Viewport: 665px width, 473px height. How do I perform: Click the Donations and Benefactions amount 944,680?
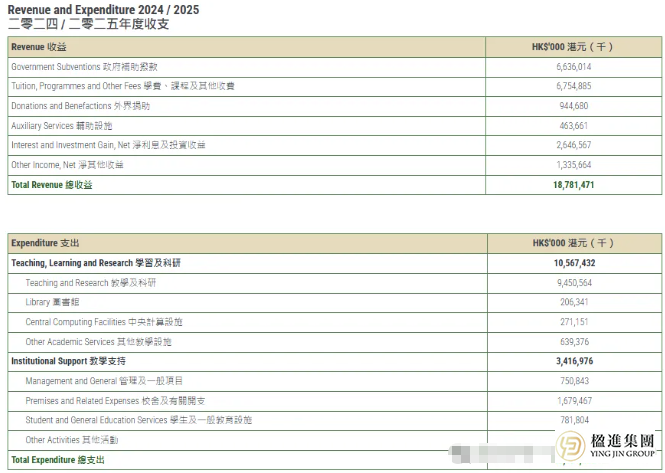click(573, 105)
